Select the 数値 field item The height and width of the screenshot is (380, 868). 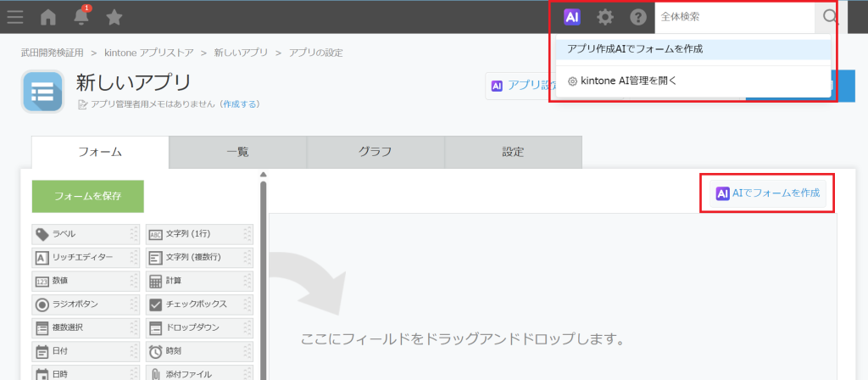(86, 282)
